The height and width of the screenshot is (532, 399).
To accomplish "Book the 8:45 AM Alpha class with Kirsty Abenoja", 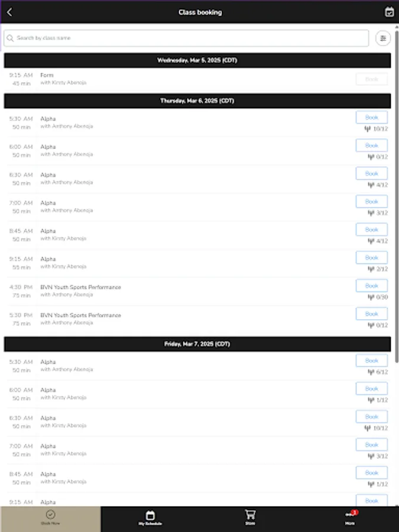I will (x=371, y=229).
